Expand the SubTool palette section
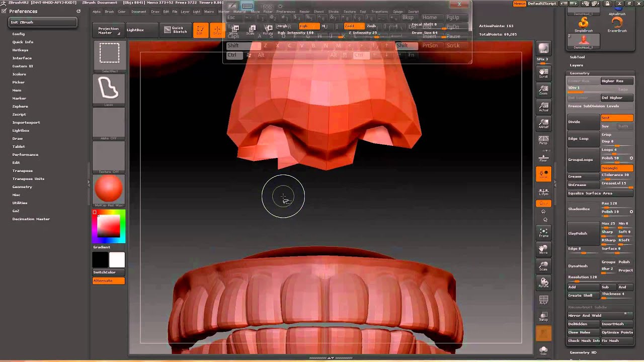The height and width of the screenshot is (362, 644). (x=577, y=57)
